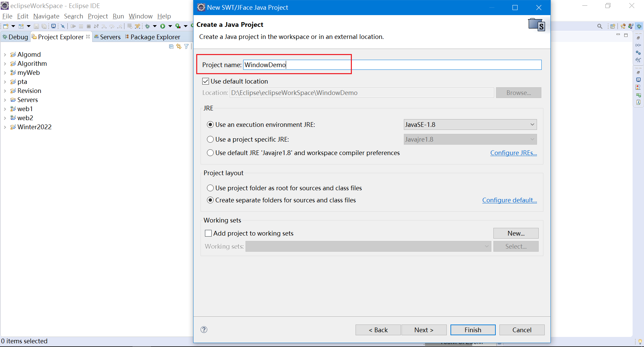644x347 pixels.
Task: Click Collapse All icon in Project Explorer
Action: tap(171, 47)
